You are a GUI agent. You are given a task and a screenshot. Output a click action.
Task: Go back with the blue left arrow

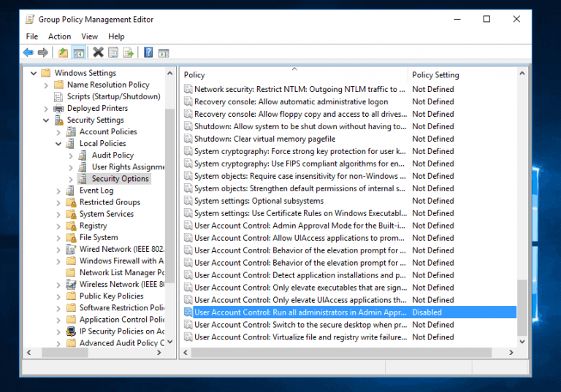pos(28,53)
